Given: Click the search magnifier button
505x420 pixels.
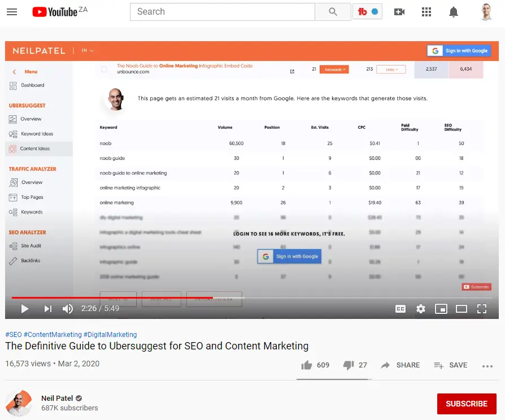Looking at the screenshot, I should click(x=333, y=12).
